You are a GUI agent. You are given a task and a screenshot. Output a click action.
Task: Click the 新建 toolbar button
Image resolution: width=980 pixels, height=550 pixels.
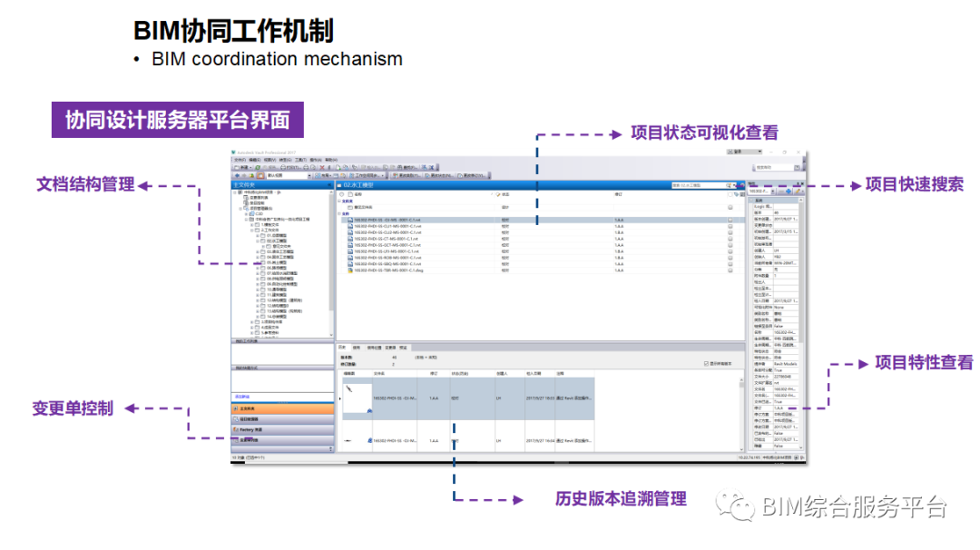pyautogui.click(x=242, y=168)
